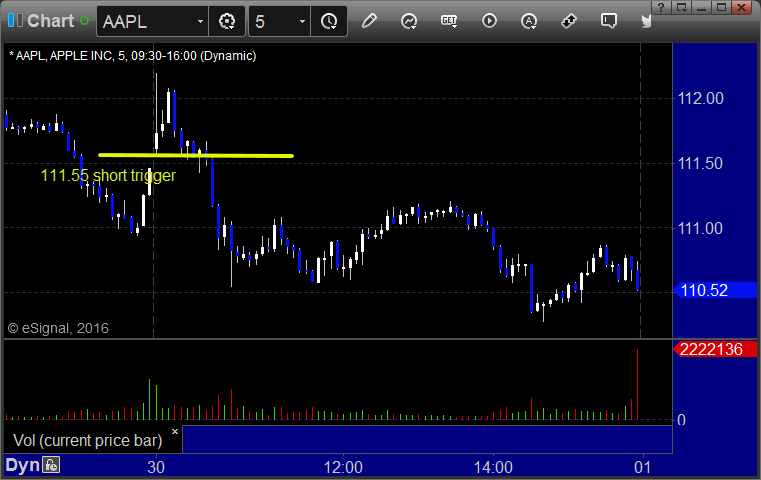Select the yellow trigger line

coord(196,156)
